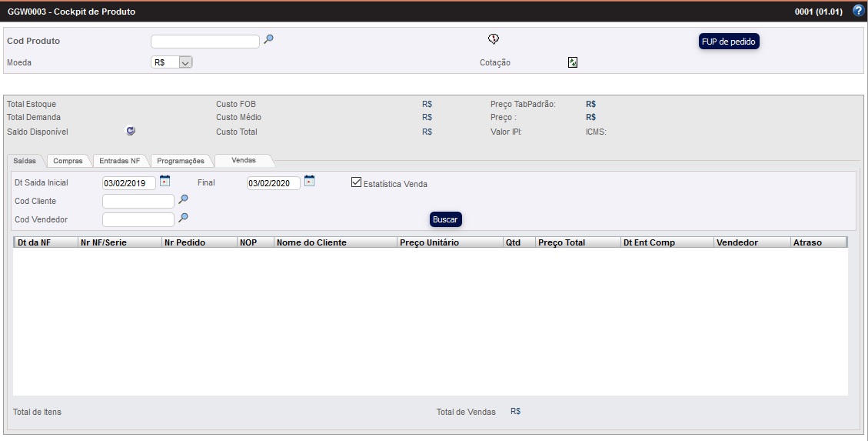The width and height of the screenshot is (868, 441).
Task: Click the Cod Cliente text field
Action: pos(138,201)
